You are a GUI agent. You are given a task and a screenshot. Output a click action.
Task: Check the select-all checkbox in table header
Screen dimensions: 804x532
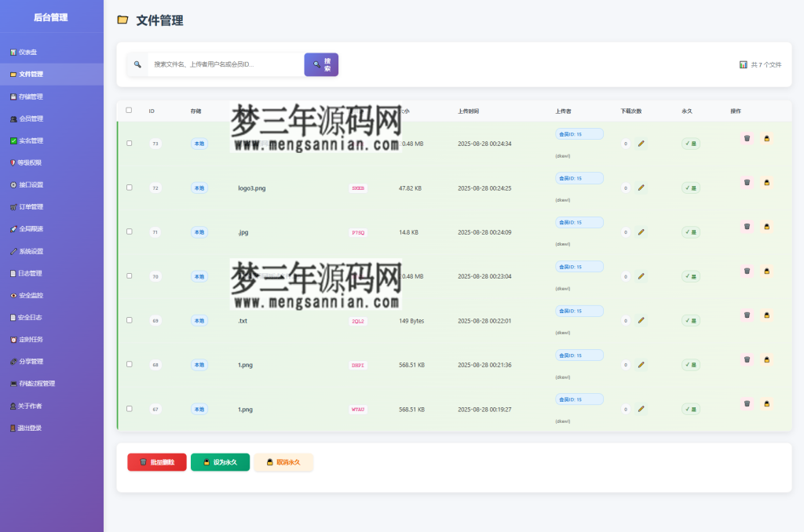129,111
